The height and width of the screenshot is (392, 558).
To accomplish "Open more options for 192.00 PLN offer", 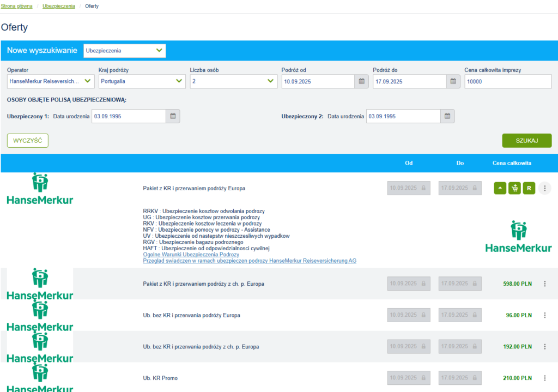I will pyautogui.click(x=545, y=346).
